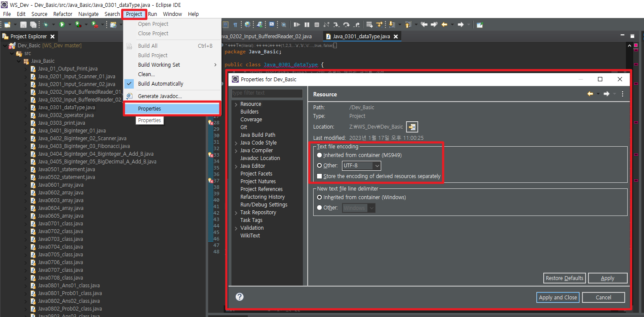Click the Next Annotation toolbar icon
The image size is (644, 317).
click(391, 25)
